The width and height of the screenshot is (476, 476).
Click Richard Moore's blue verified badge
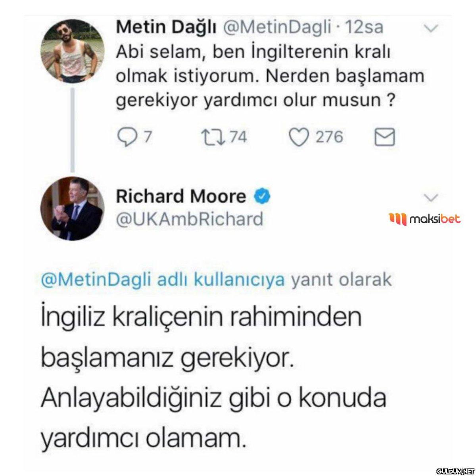261,196
